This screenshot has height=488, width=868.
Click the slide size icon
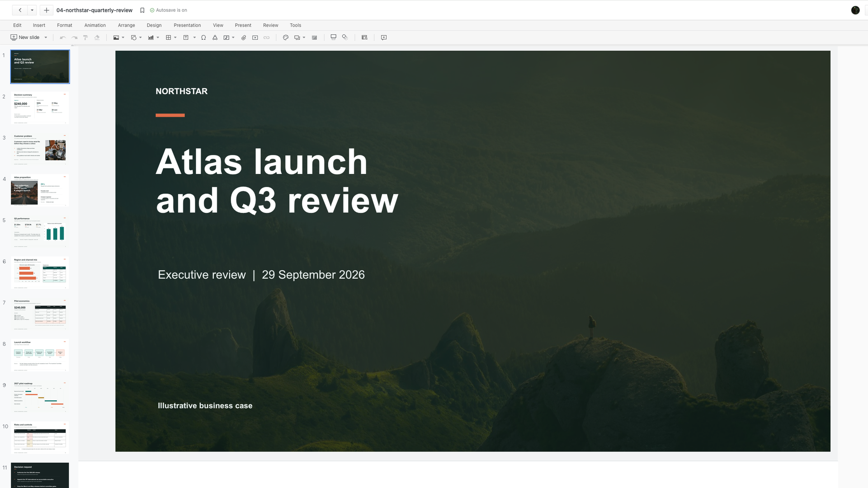(x=297, y=38)
